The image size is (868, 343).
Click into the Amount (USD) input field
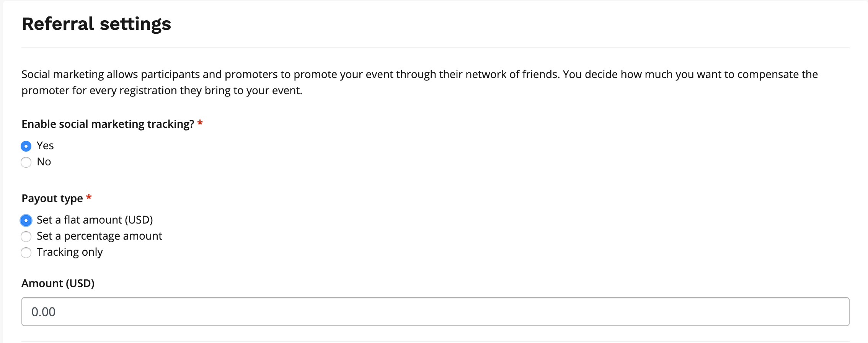435,312
